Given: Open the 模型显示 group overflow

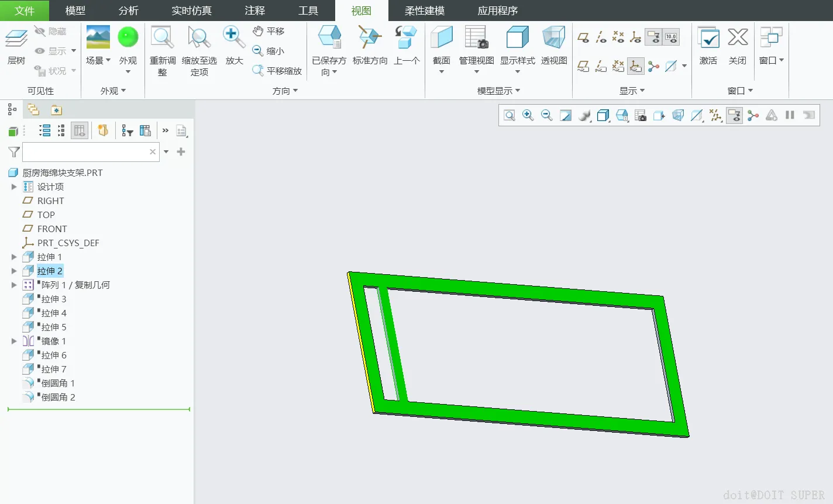Looking at the screenshot, I should [x=498, y=91].
